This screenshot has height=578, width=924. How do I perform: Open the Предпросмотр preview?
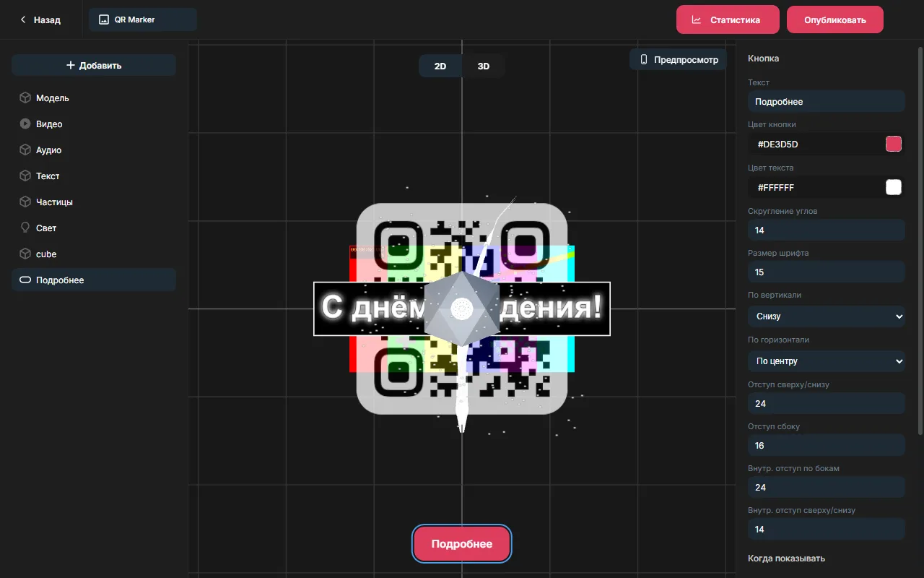678,60
